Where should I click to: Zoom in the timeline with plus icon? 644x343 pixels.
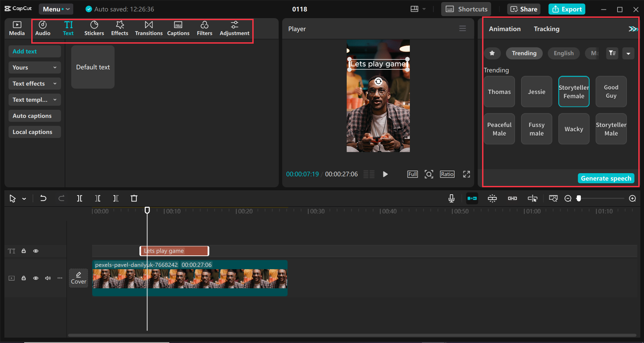(632, 198)
